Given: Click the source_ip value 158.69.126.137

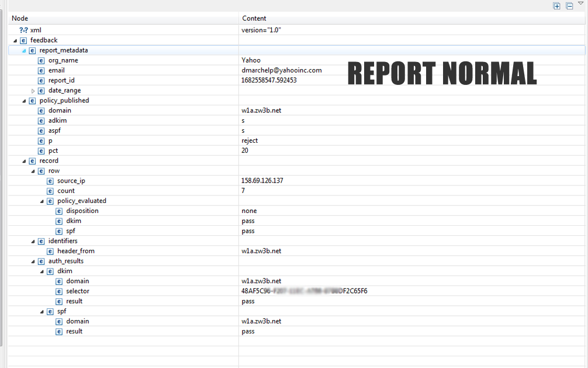Looking at the screenshot, I should coord(262,181).
